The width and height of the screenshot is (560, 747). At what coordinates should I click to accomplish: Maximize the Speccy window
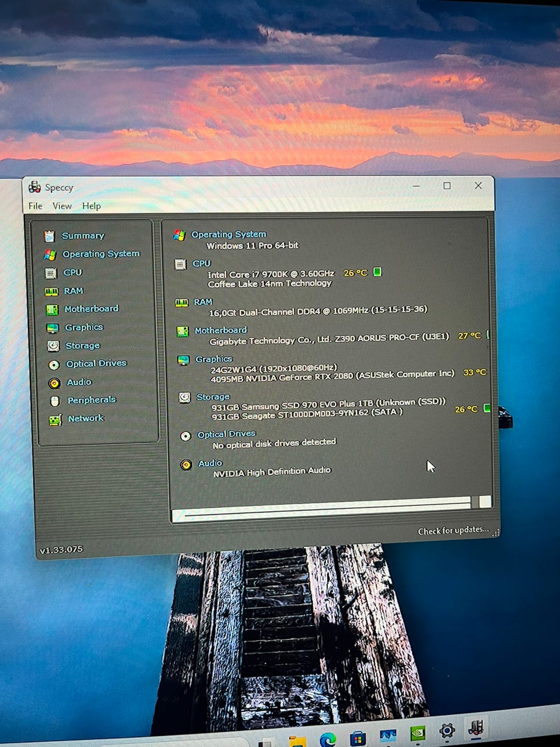point(447,186)
